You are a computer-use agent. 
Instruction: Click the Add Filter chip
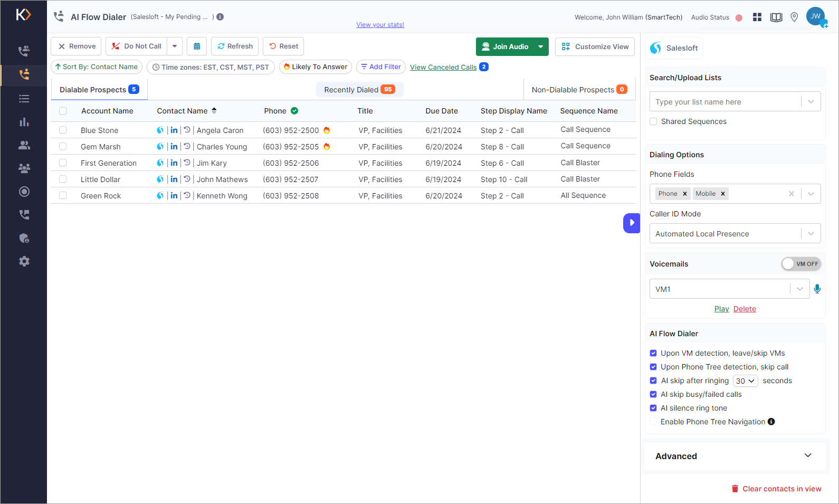click(381, 67)
